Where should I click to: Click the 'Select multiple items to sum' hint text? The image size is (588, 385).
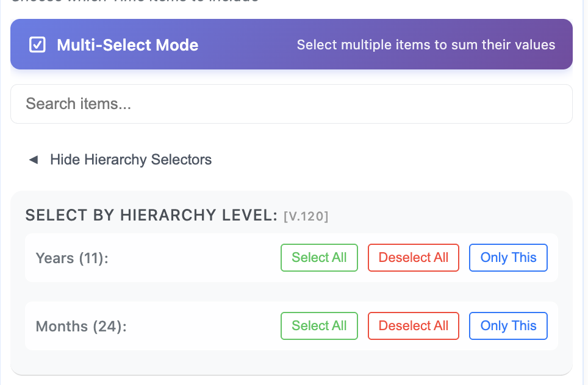pyautogui.click(x=426, y=44)
